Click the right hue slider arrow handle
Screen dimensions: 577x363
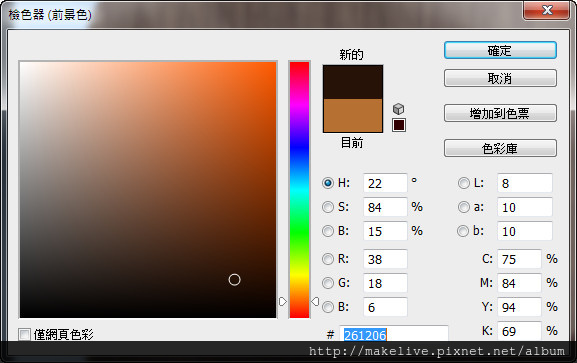pyautogui.click(x=315, y=302)
